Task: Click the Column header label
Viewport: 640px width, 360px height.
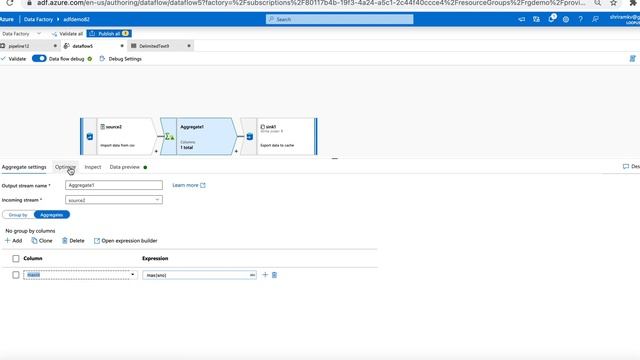Action: click(33, 258)
